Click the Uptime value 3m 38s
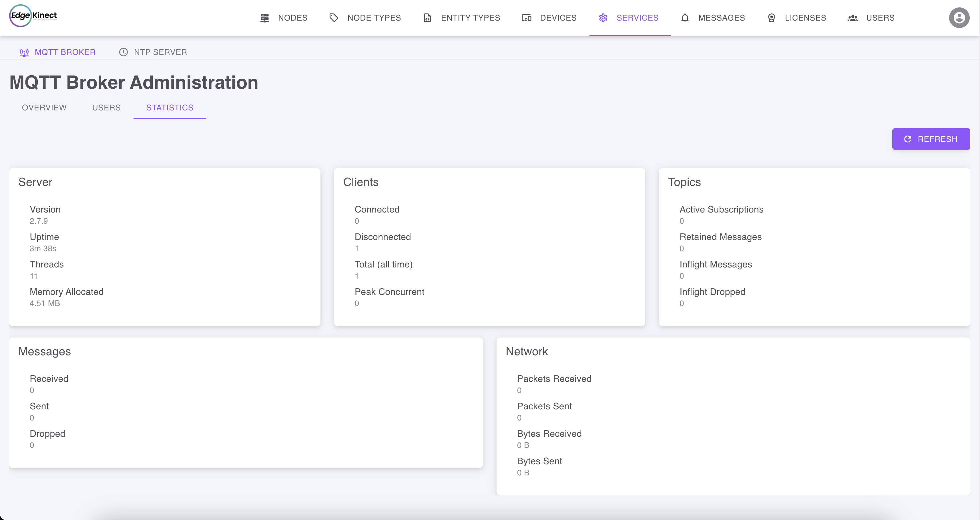 tap(43, 248)
